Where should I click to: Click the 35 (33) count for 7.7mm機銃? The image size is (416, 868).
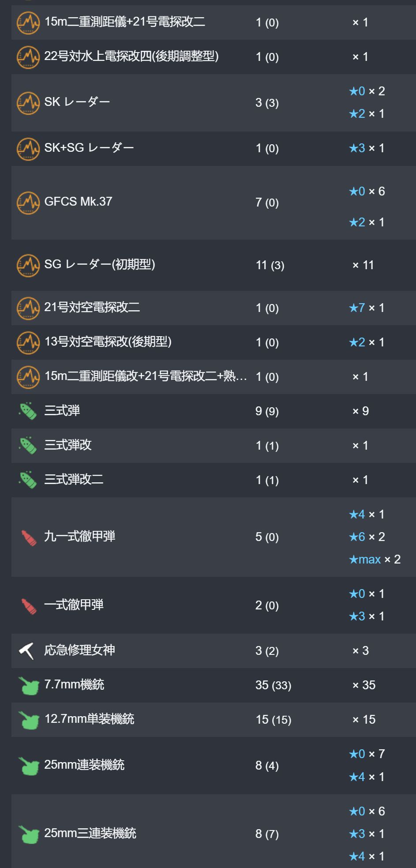coord(274,685)
